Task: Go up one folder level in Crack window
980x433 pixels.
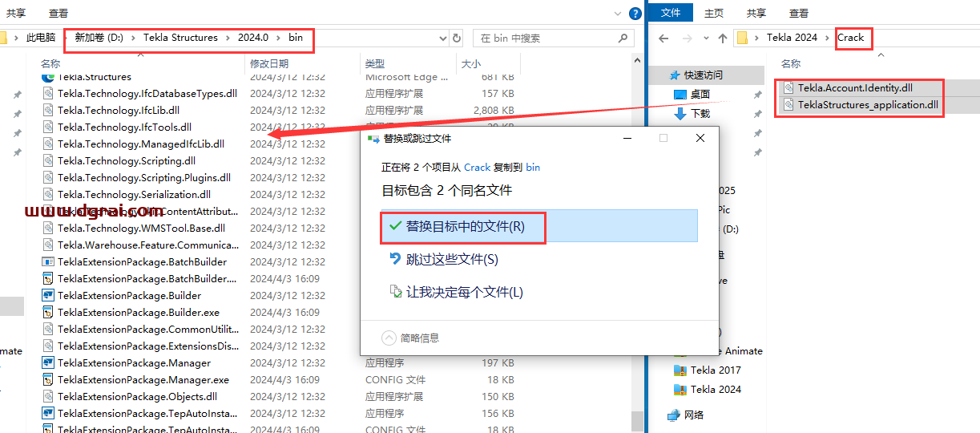Action: tap(723, 38)
